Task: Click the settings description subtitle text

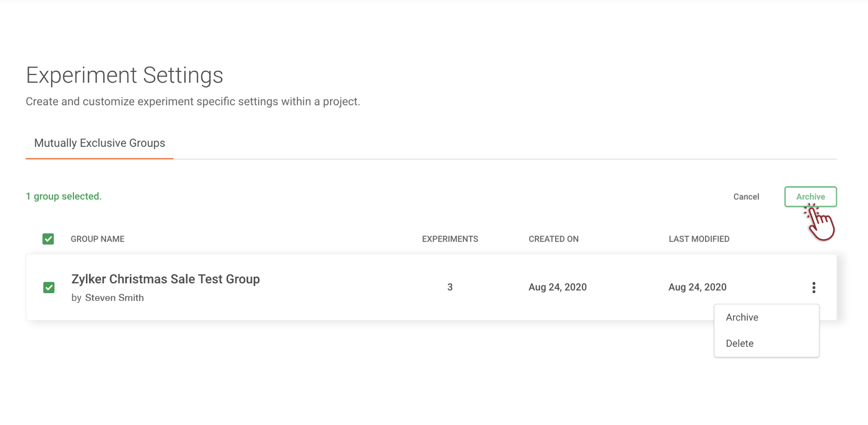Action: (x=192, y=101)
